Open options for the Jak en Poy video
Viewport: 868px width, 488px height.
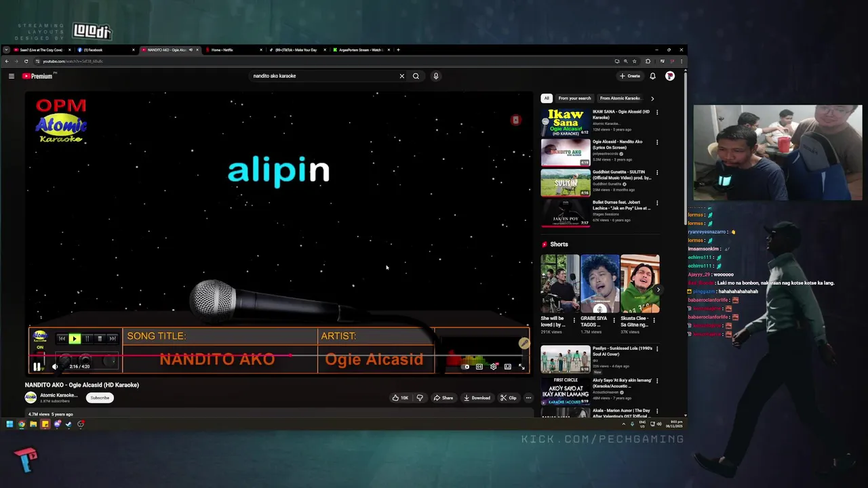tap(657, 203)
